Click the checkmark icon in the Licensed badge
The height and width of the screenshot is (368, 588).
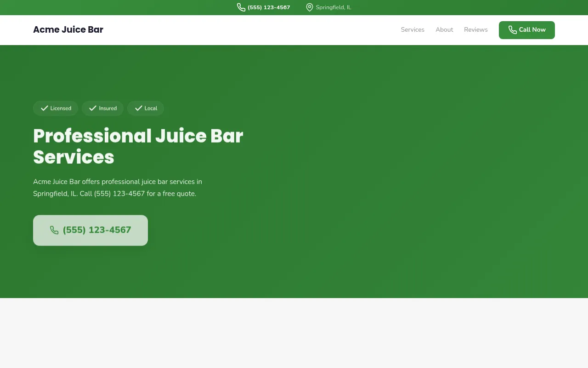tap(45, 108)
